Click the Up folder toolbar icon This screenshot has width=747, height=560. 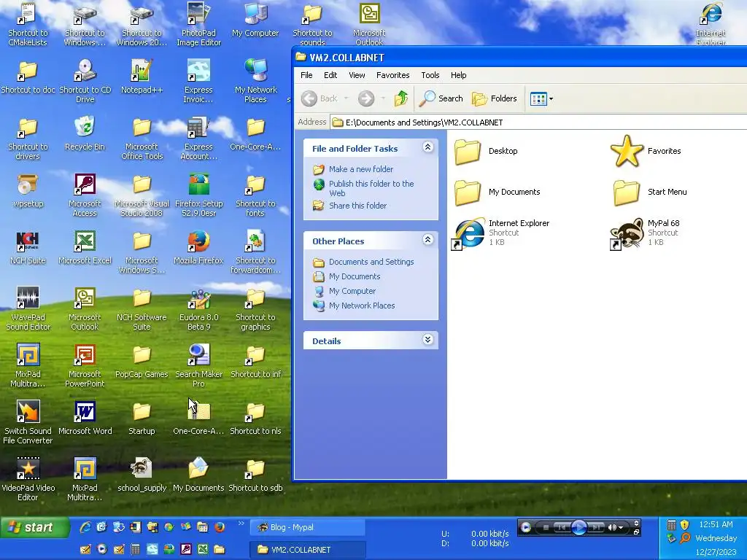pos(401,98)
